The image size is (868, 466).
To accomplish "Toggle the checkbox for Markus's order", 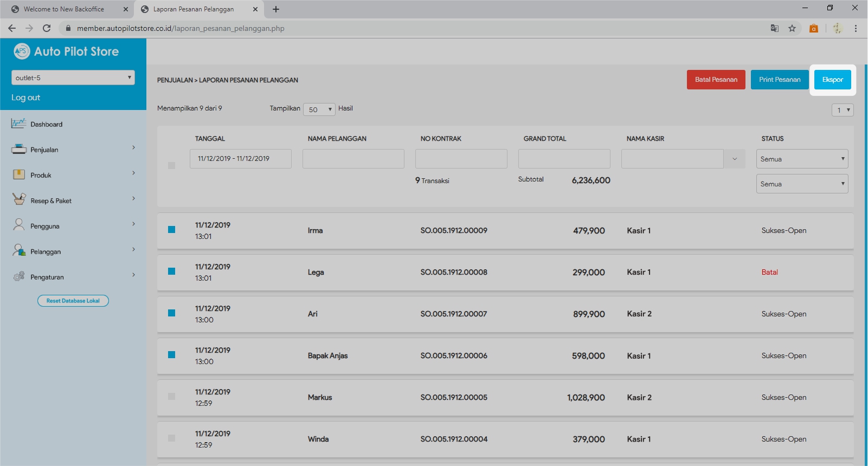I will pos(171,397).
